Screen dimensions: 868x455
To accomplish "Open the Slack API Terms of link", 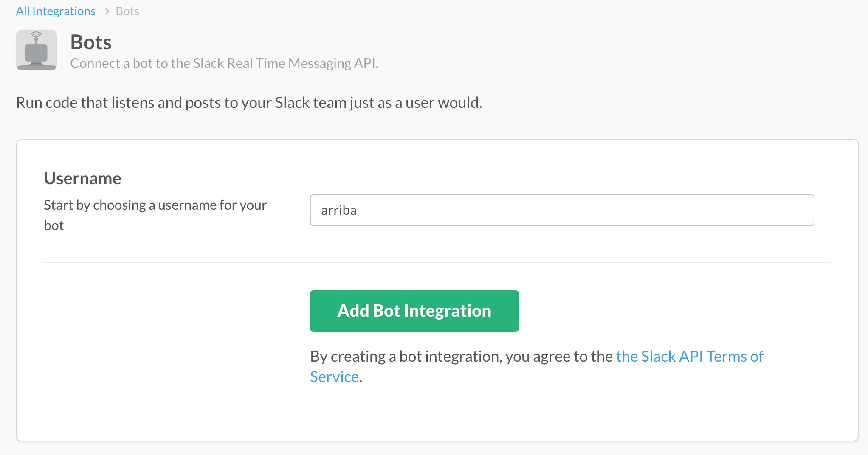I will 690,357.
